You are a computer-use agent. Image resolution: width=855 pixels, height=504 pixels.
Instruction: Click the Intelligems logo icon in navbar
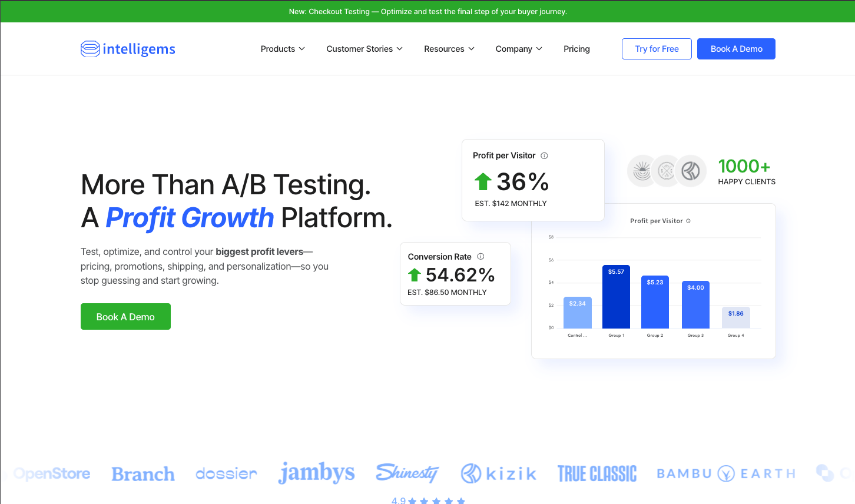pos(90,49)
